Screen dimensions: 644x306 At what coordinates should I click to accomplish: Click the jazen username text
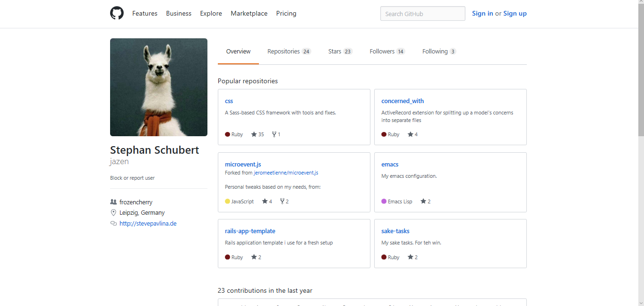coord(120,162)
